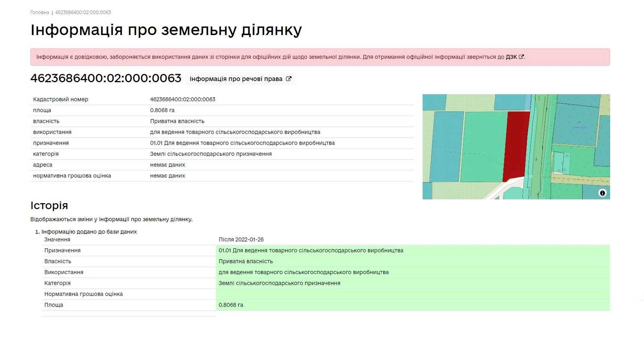Click Приватна власність in the property table
Viewport: 644px width, 343px height.
(x=177, y=121)
